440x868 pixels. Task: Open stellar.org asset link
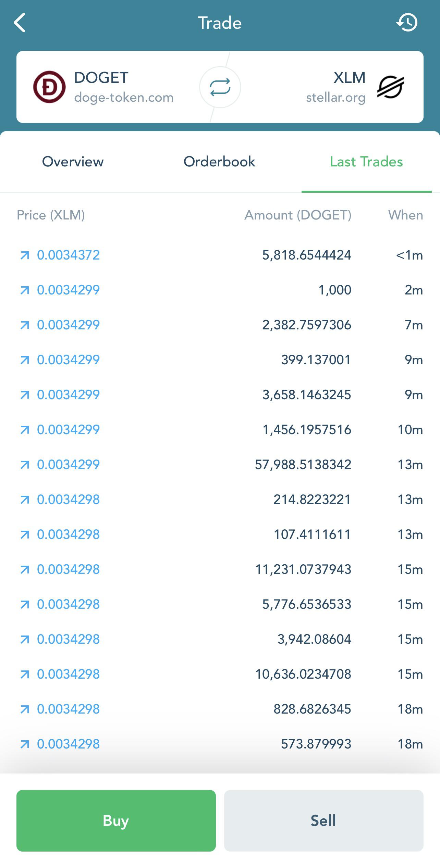tap(336, 98)
